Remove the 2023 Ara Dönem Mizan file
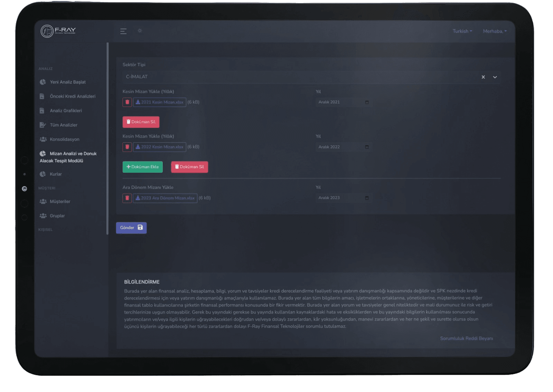This screenshot has height=392, width=553. click(127, 198)
